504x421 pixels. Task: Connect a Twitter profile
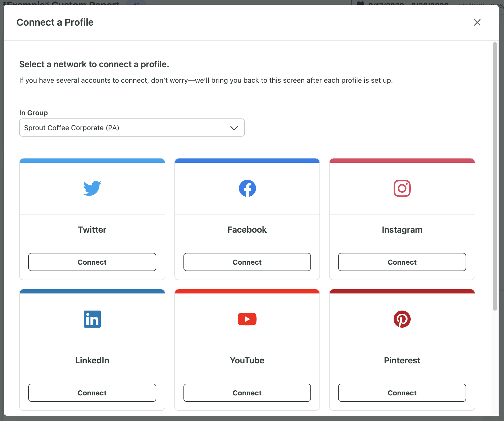click(x=92, y=262)
